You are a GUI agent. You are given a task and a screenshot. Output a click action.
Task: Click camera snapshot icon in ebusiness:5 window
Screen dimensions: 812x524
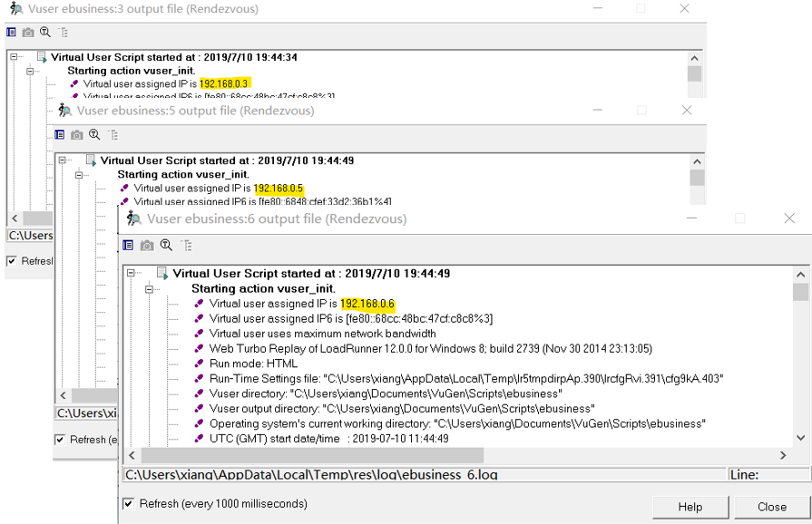pos(77,135)
